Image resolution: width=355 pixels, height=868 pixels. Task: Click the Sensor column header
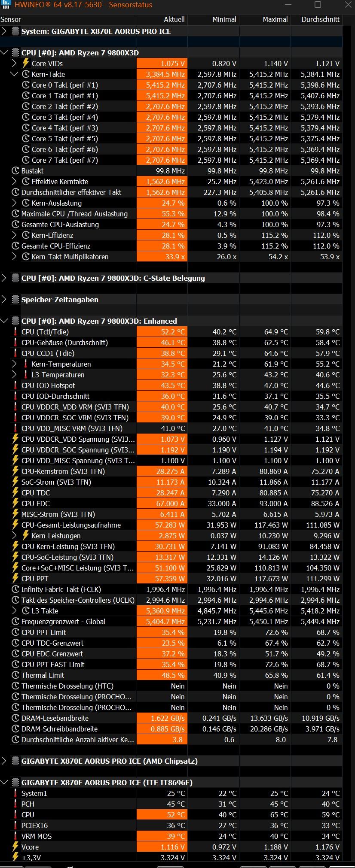[x=68, y=19]
